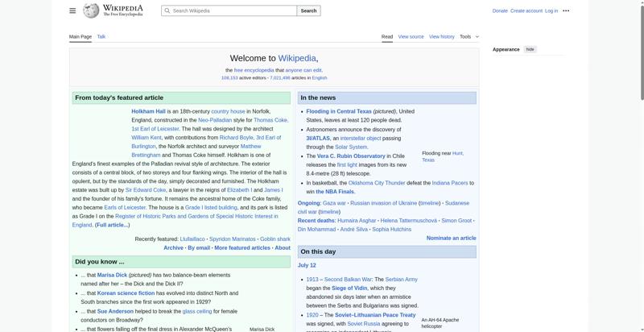This screenshot has width=644, height=332.
Task: Open the NBA Finals link
Action: click(335, 192)
